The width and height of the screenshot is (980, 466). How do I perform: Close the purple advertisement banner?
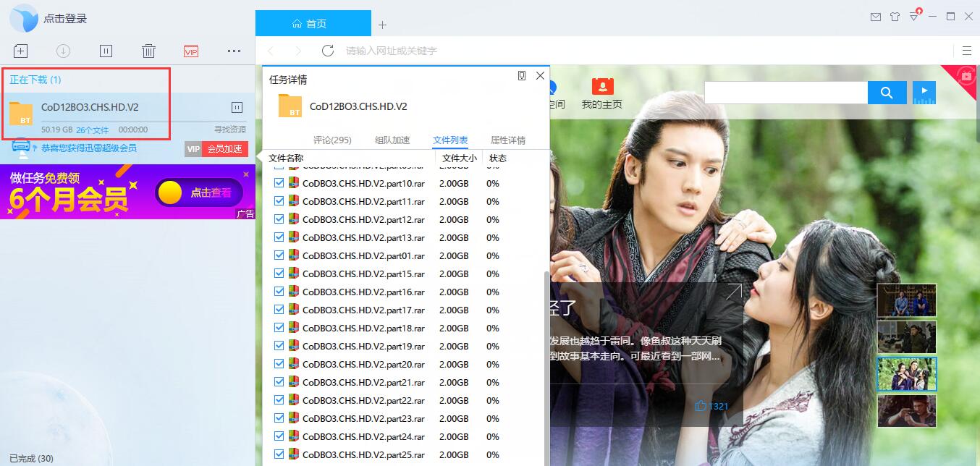coord(246,174)
